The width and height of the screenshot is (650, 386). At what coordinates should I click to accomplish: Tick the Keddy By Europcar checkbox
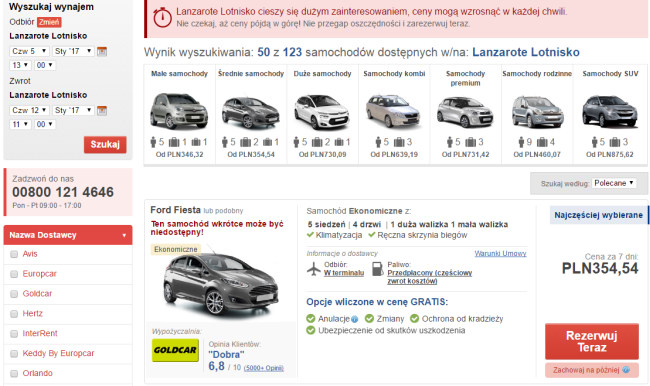14,354
